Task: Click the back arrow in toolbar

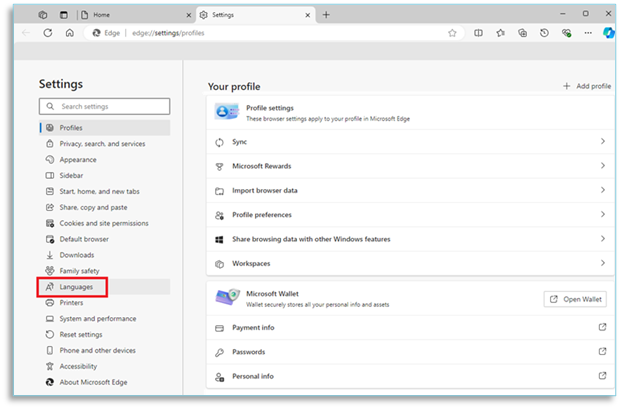Action: tap(26, 33)
